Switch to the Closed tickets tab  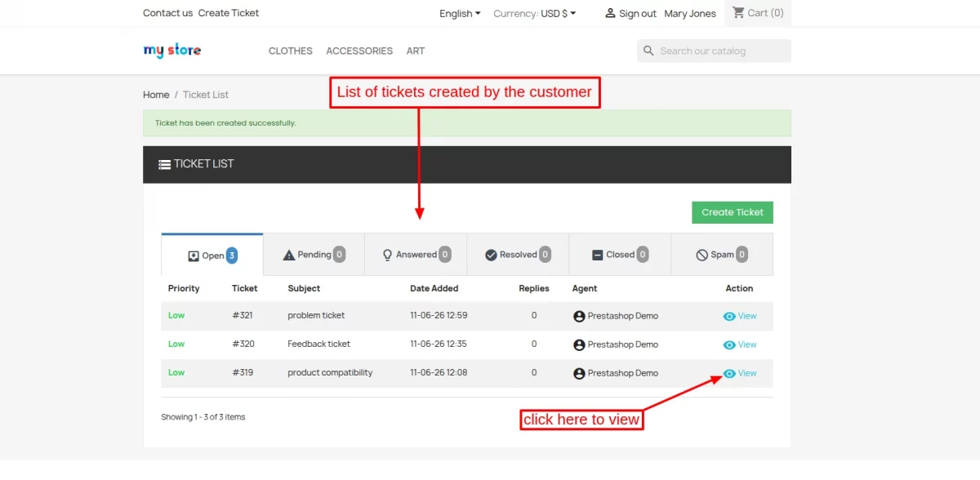620,255
